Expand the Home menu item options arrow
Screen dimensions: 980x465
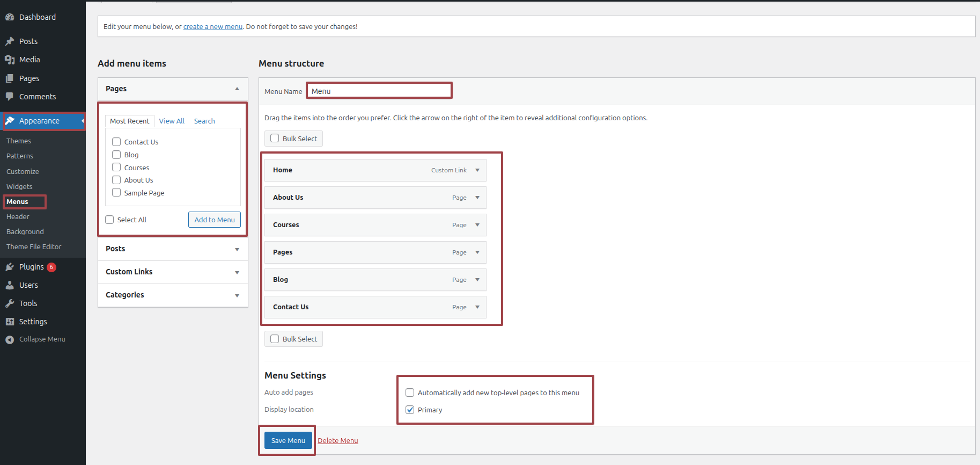point(477,170)
